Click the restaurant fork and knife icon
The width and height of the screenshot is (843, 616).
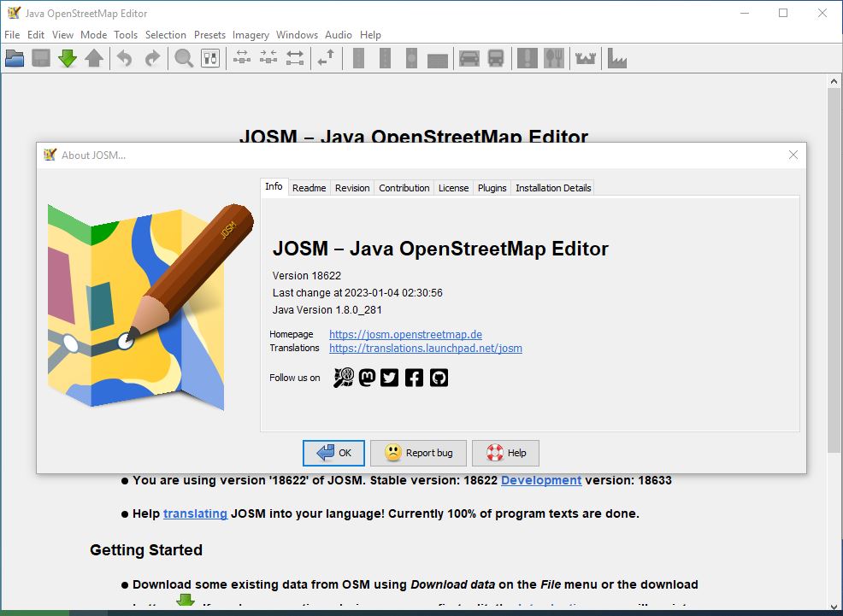click(x=554, y=58)
